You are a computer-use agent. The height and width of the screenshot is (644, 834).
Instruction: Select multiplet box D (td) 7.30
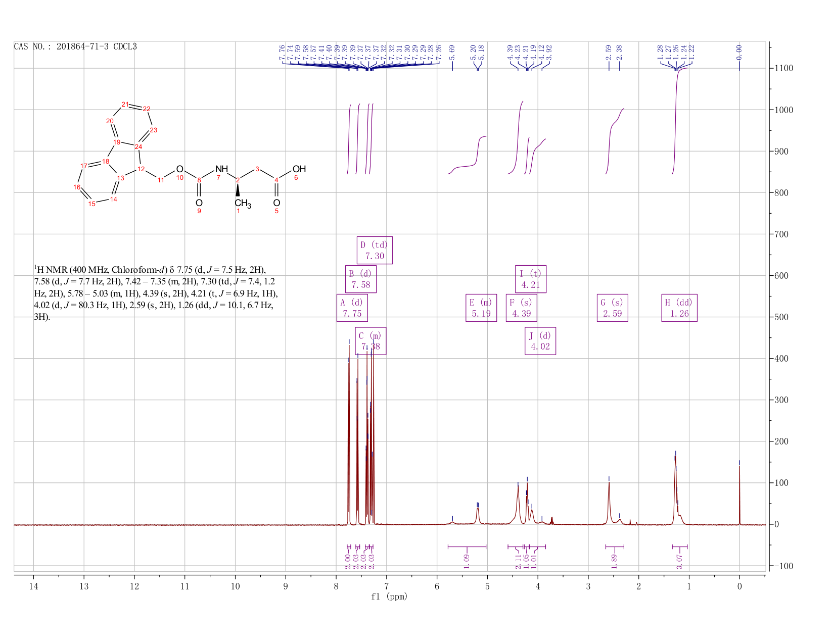pyautogui.click(x=375, y=250)
